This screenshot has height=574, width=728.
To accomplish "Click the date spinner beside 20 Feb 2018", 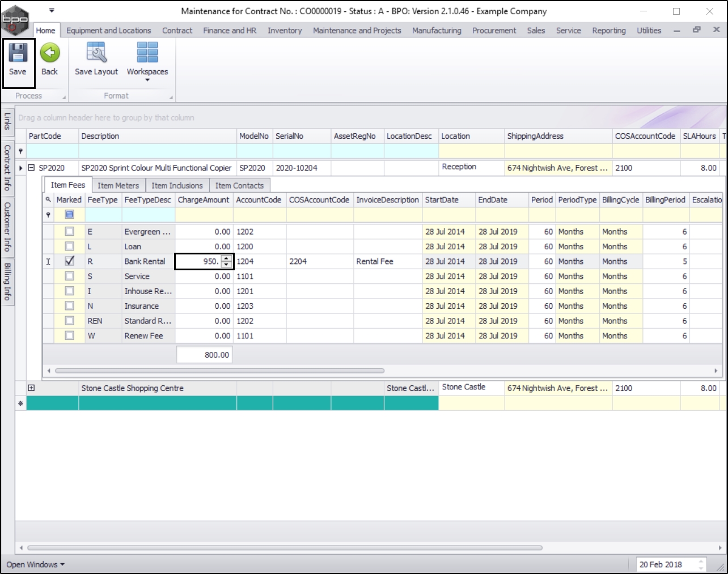I will [x=701, y=564].
